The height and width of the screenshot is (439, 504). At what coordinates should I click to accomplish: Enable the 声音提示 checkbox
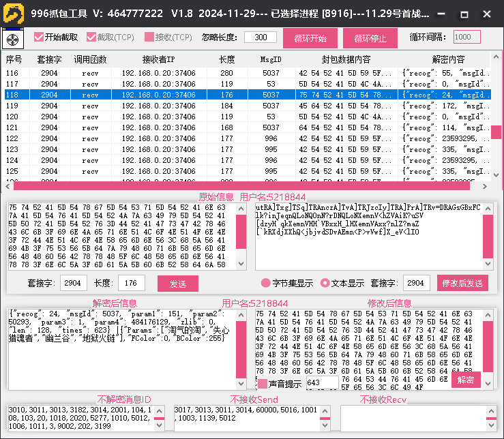(x=263, y=384)
